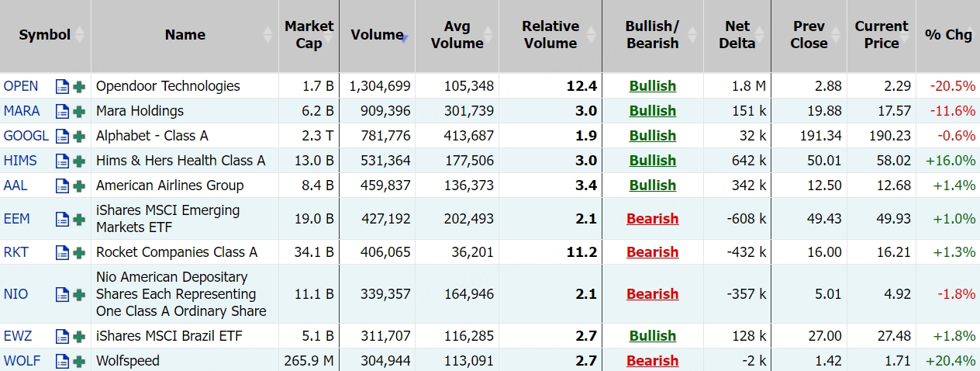Open the WOLF ticker symbol link
Screen dimensions: 980x371
[x=22, y=361]
